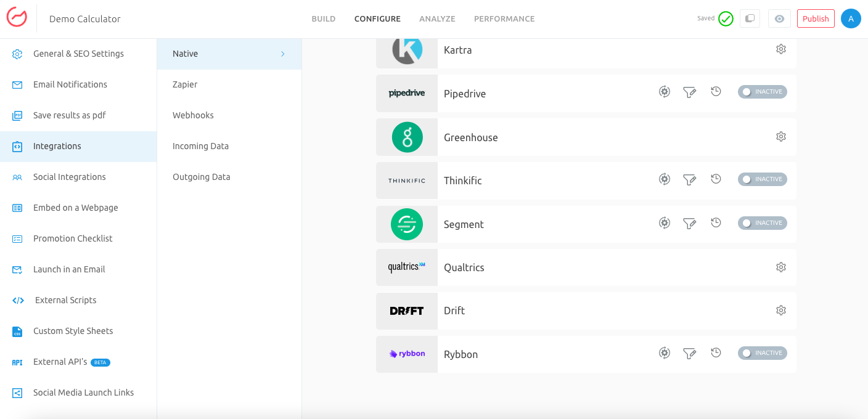Open the user avatar A menu
The image size is (868, 419).
[x=851, y=18]
